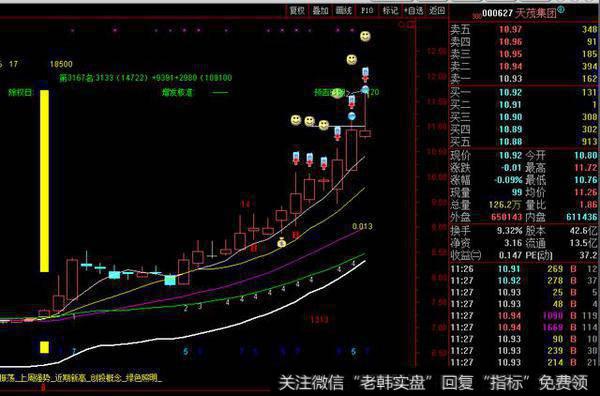Open the 叠加 overlay option
The width and height of the screenshot is (600, 396).
[320, 11]
